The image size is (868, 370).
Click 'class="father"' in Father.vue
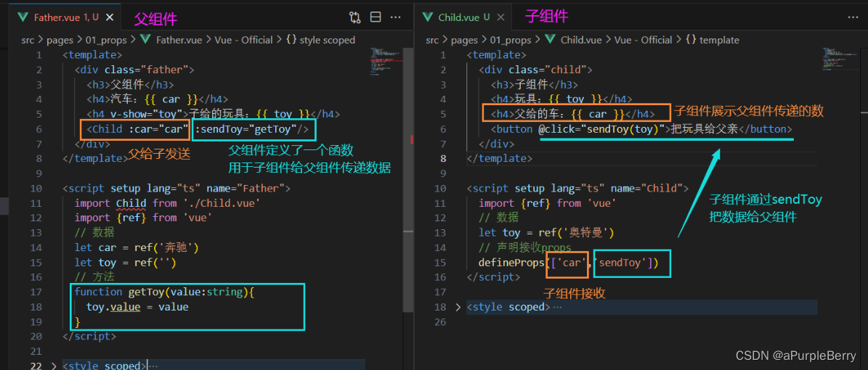[147, 70]
